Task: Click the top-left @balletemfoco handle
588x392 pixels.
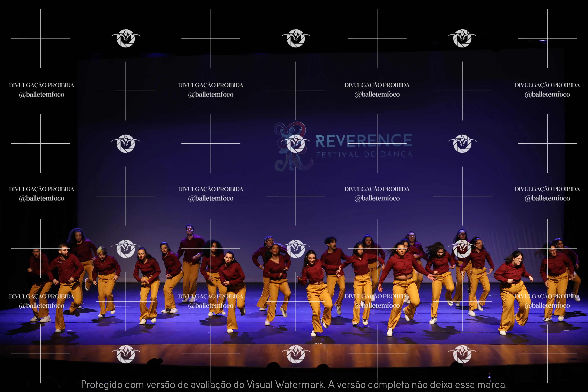Action: (42, 94)
